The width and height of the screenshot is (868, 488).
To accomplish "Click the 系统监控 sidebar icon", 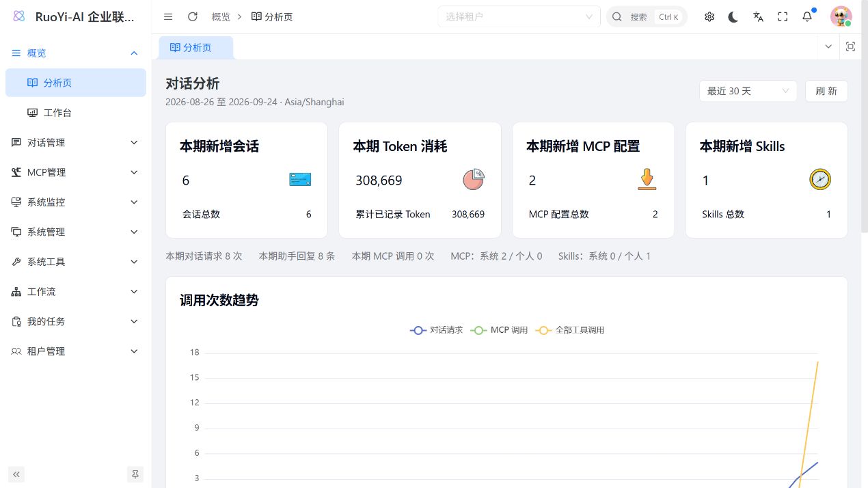I will pos(16,202).
